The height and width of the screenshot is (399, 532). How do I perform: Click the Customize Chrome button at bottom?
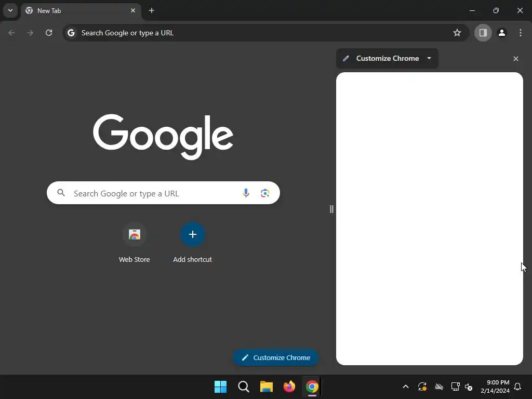[276, 357]
